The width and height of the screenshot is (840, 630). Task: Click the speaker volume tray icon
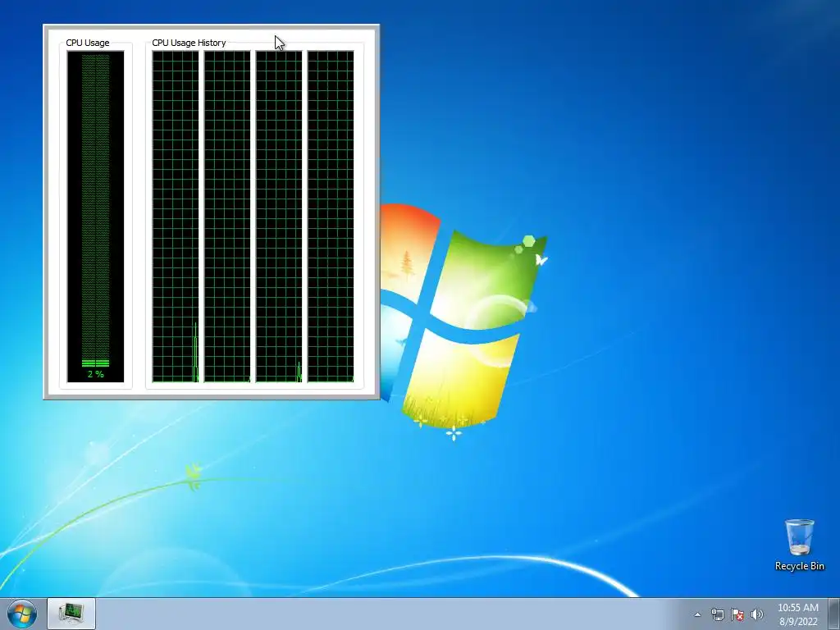(x=756, y=614)
